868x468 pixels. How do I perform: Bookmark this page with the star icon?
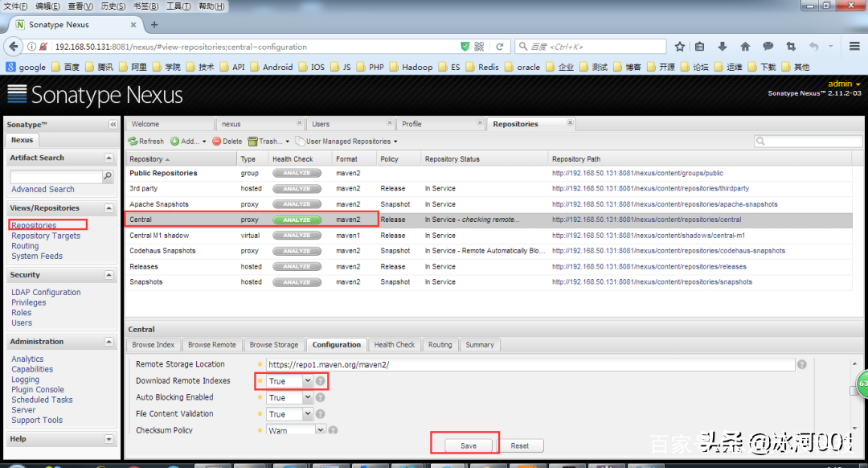[680, 47]
